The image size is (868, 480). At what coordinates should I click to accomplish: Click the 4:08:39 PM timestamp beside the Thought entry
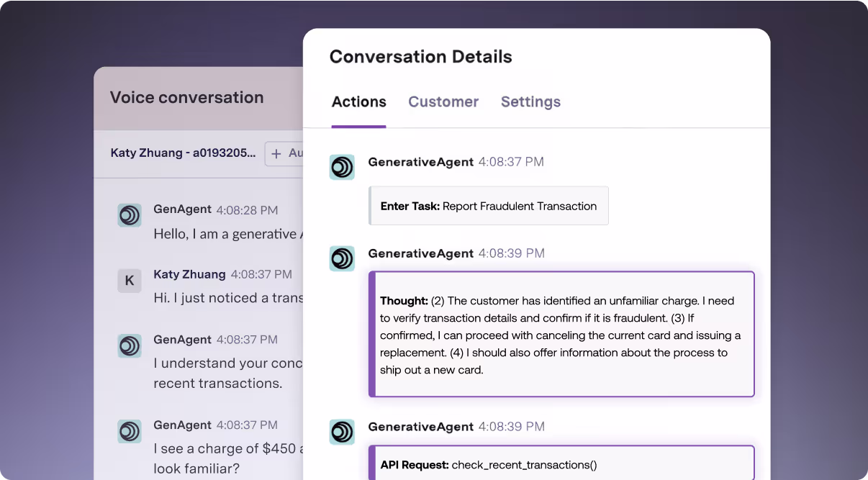point(512,253)
